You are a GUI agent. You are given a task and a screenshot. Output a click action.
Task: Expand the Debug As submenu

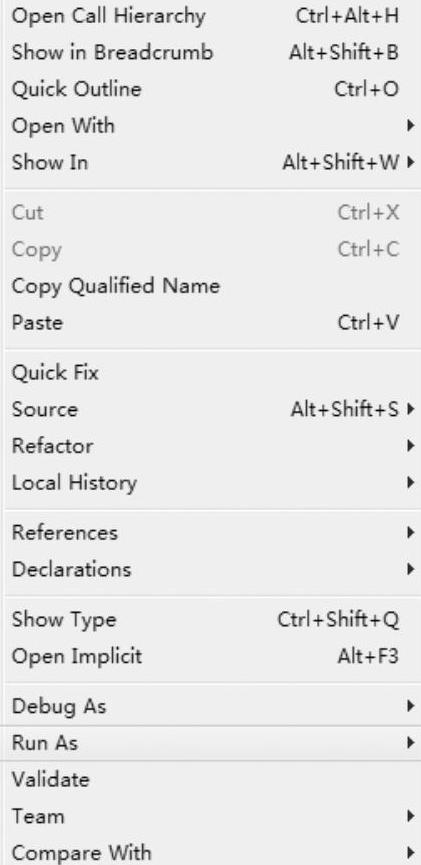(x=212, y=706)
